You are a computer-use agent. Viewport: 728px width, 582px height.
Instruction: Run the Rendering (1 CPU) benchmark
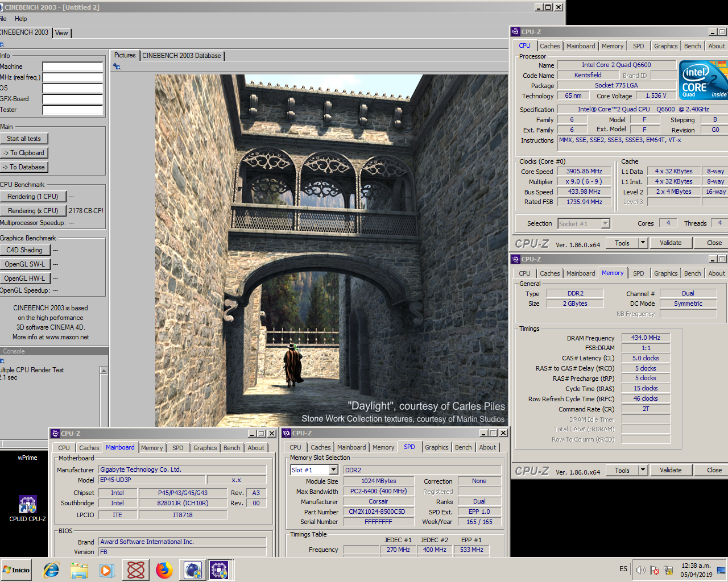point(33,197)
